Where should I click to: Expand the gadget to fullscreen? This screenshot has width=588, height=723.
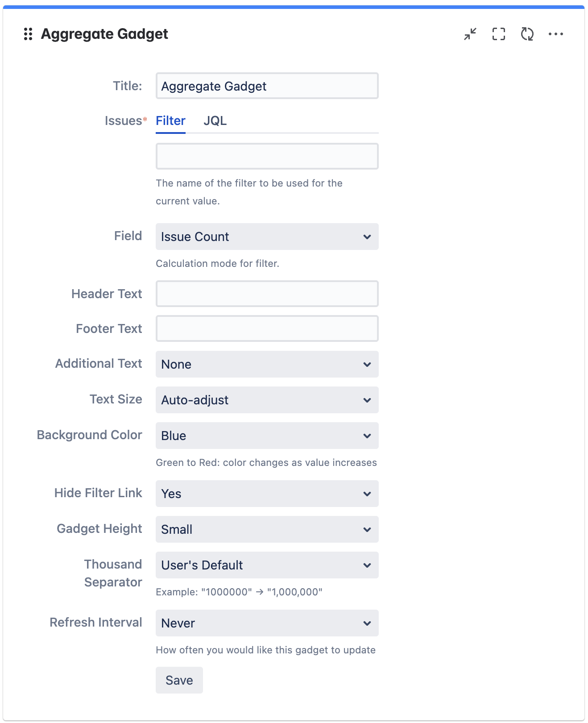498,34
